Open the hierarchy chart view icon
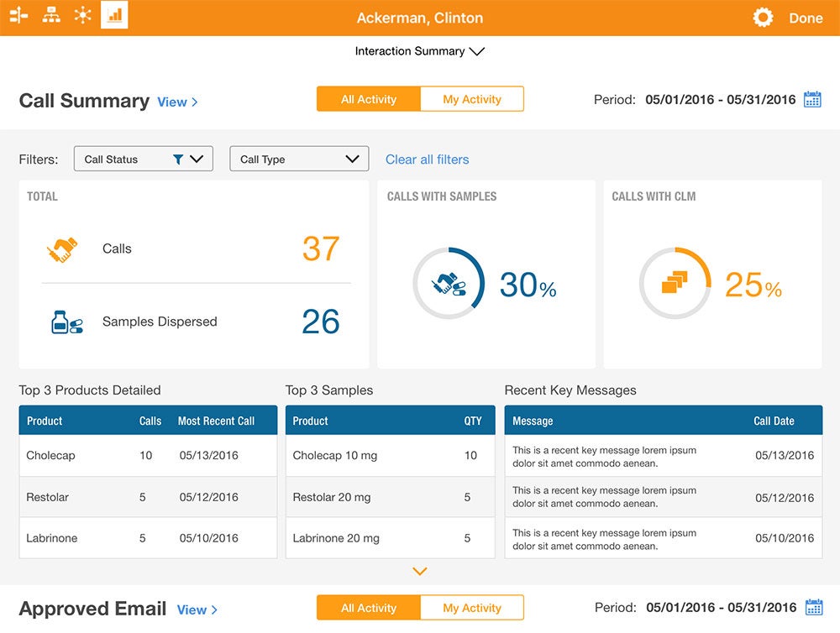Viewport: 840px width, 633px height. 51,15
